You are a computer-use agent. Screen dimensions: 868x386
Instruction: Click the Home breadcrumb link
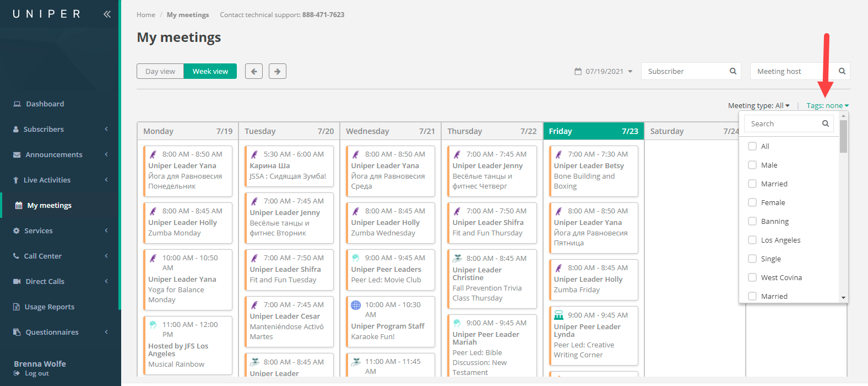tap(146, 15)
